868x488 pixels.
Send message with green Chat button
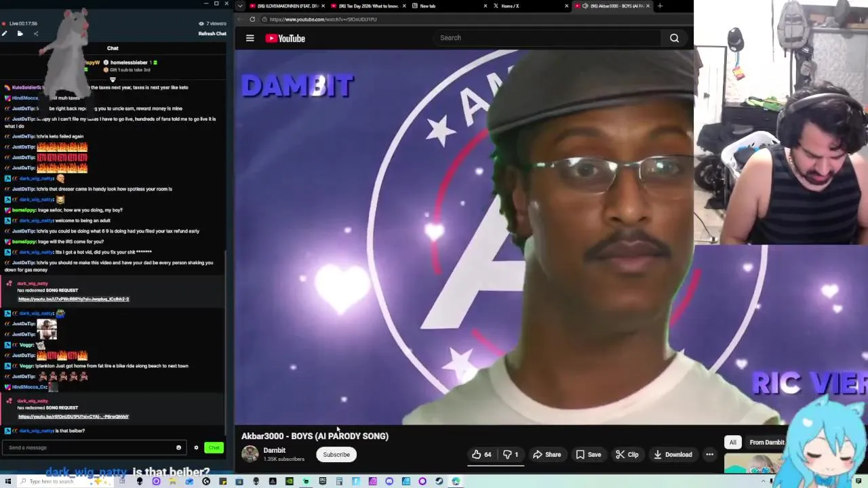point(214,447)
